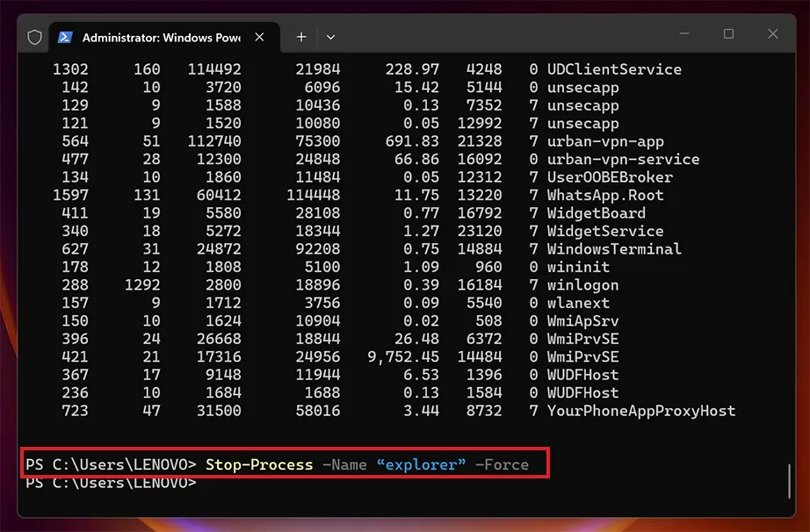Click the empty PS C:\Users\LENOVO> prompt line
Viewport: 810px width, 532px height.
click(x=111, y=483)
